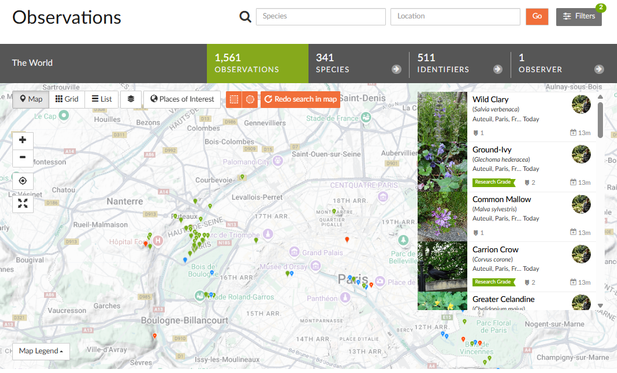Select the 1,561 Observations tab
Image resolution: width=617 pixels, height=373 pixels.
pos(258,63)
